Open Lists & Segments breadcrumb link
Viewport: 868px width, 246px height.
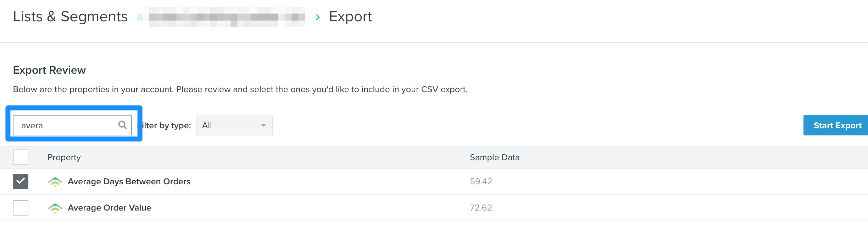(70, 17)
